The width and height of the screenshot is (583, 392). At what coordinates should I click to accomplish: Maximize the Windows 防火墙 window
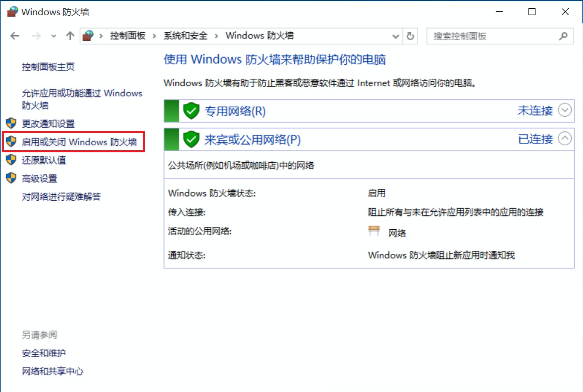tap(532, 12)
